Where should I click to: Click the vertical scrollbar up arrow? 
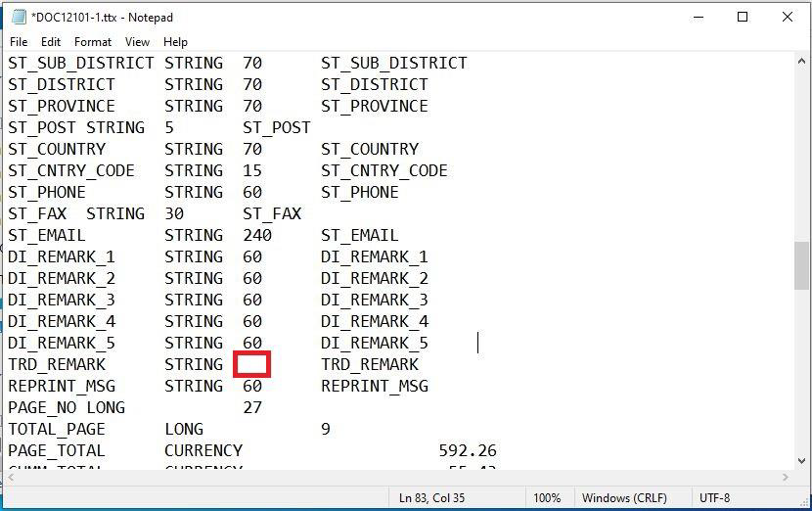click(x=801, y=62)
